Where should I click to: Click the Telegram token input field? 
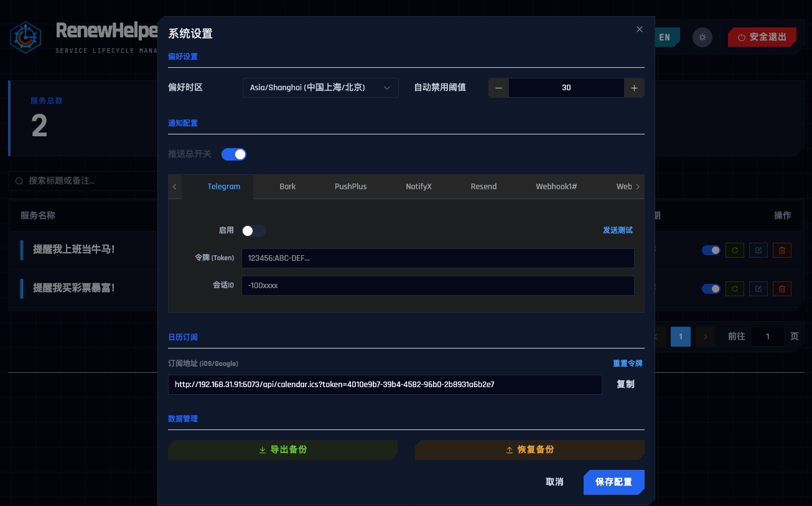[x=437, y=258]
